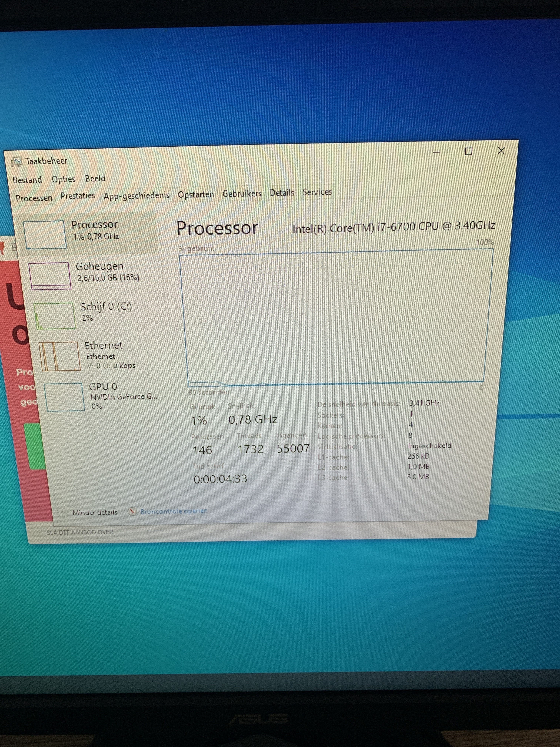Switch to the App-geschiedenis tab
The image size is (560, 747).
(136, 195)
